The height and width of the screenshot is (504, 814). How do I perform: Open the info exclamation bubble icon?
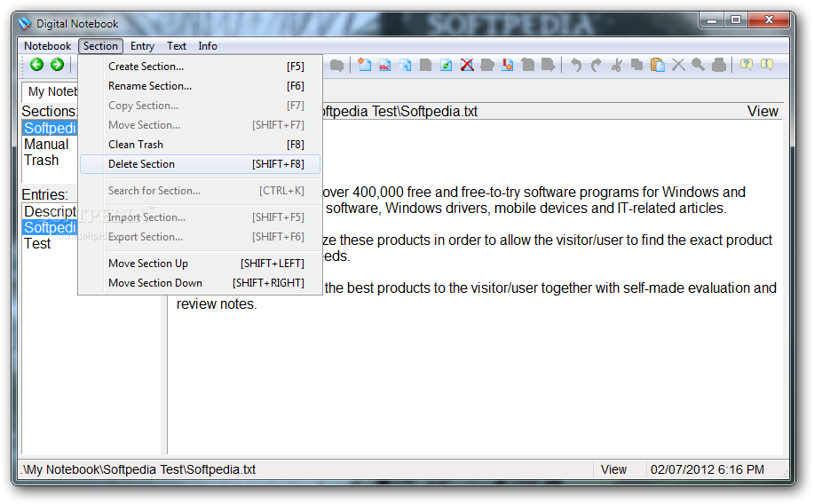(767, 65)
